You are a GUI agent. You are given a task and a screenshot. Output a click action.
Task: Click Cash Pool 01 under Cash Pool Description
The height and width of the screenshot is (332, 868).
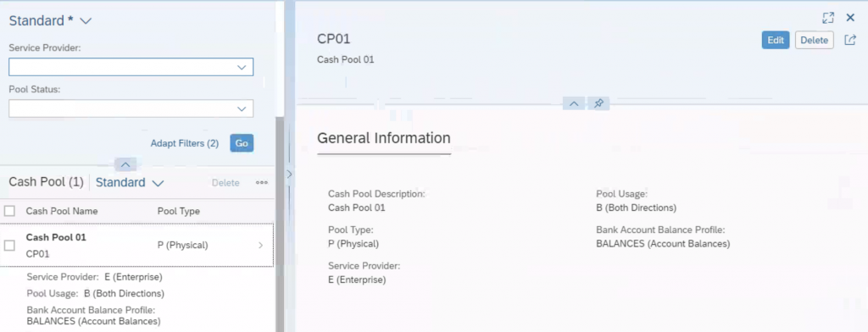click(x=357, y=208)
